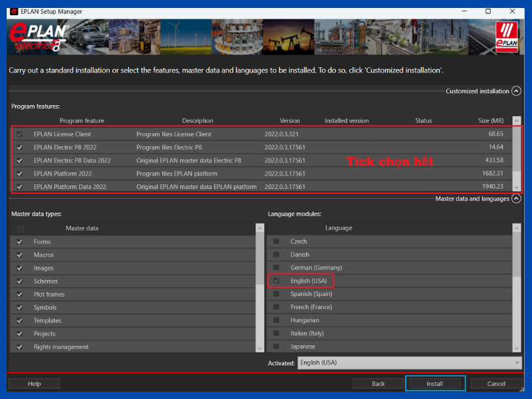
Task: Sort by the Size (MB) column header
Action: click(491, 121)
